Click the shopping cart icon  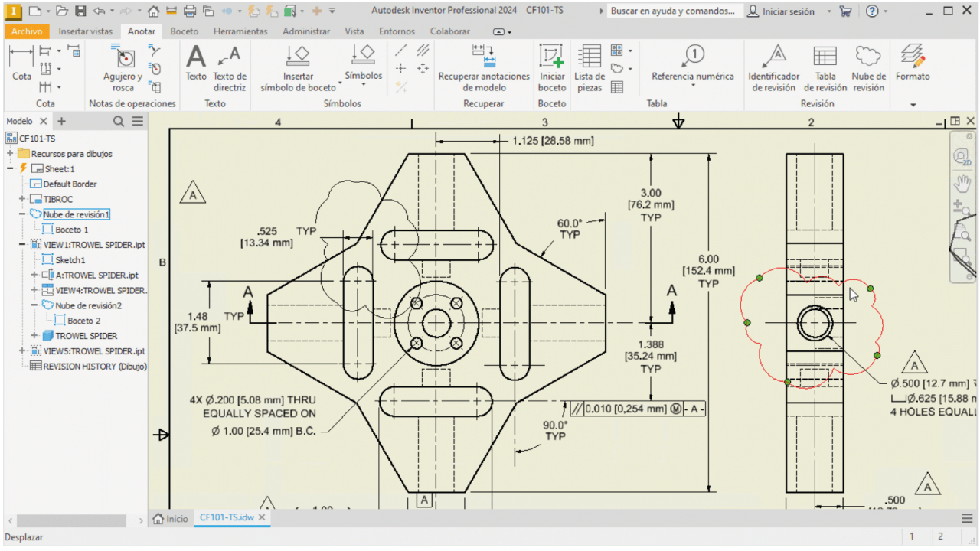tap(845, 11)
